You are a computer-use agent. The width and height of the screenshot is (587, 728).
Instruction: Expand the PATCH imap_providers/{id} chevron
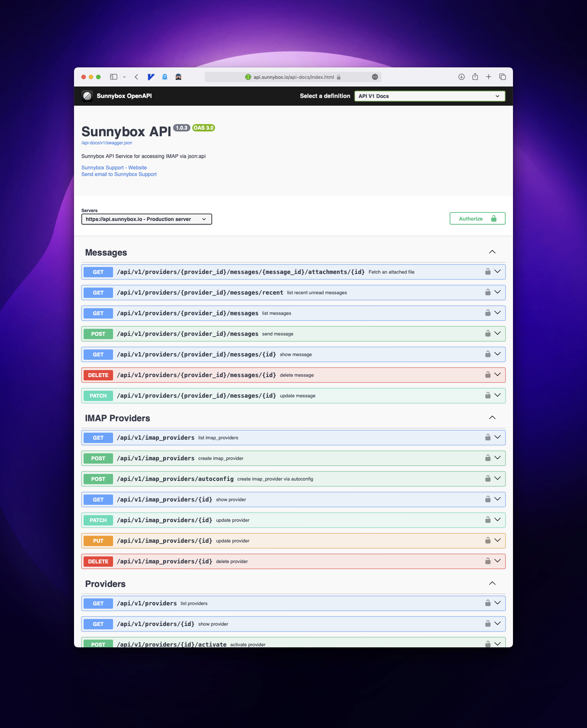click(498, 520)
